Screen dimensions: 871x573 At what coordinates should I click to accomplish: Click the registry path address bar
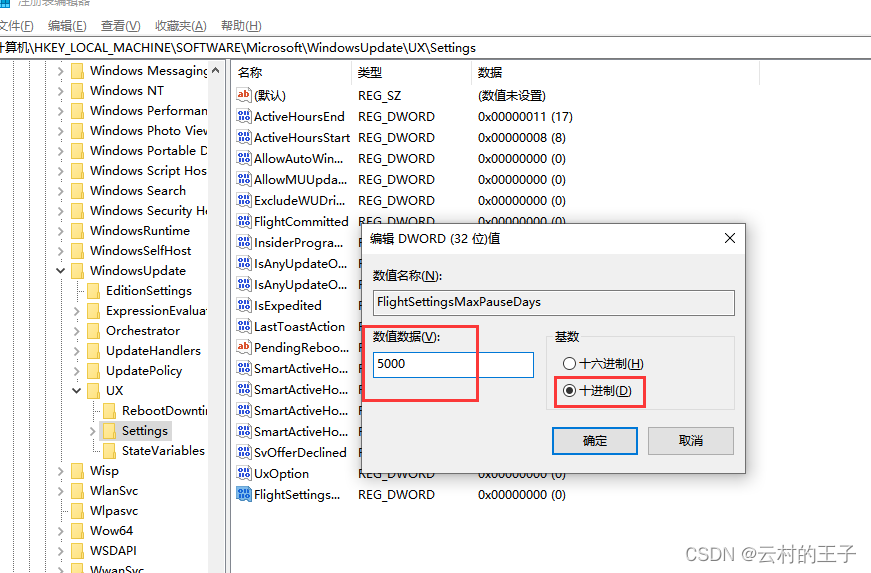[x=436, y=48]
